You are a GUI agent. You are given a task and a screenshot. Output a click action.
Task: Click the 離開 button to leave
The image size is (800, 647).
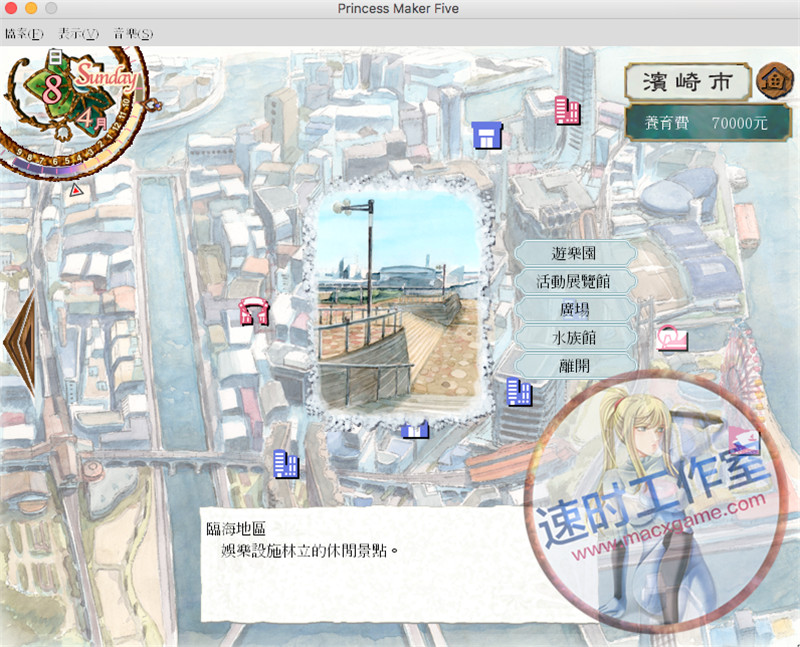coord(575,365)
